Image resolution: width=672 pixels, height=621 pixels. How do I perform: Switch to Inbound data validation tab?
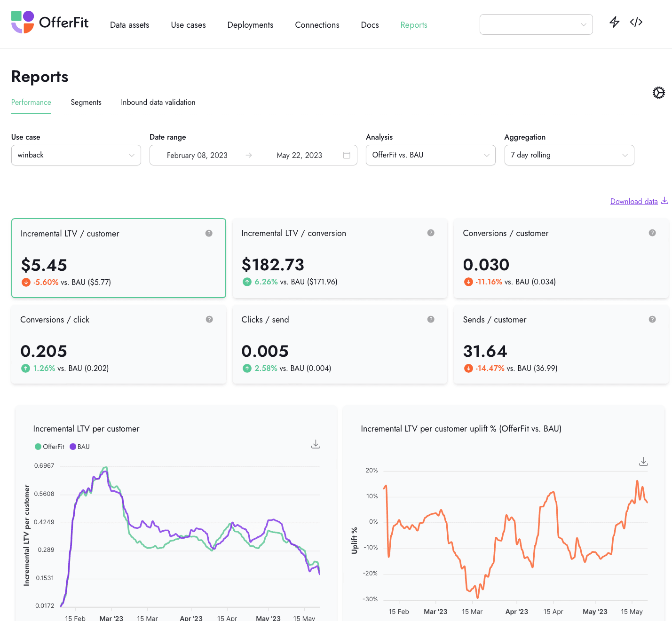158,102
